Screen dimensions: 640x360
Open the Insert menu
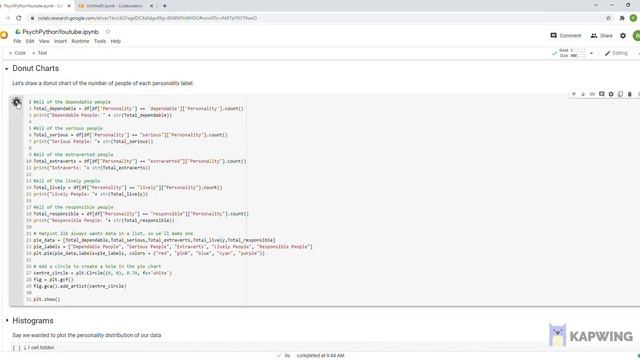(60, 41)
